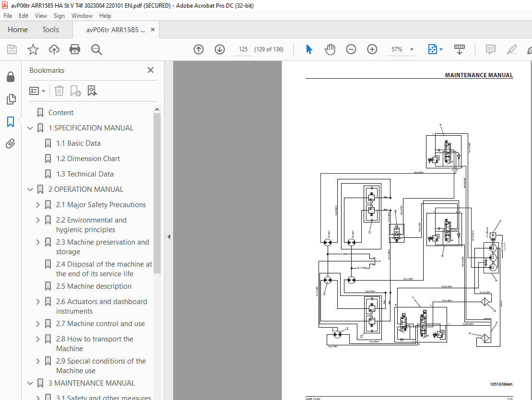Jump to 1.1 Basic Data bookmark
This screenshot has height=400, width=532.
coord(78,143)
